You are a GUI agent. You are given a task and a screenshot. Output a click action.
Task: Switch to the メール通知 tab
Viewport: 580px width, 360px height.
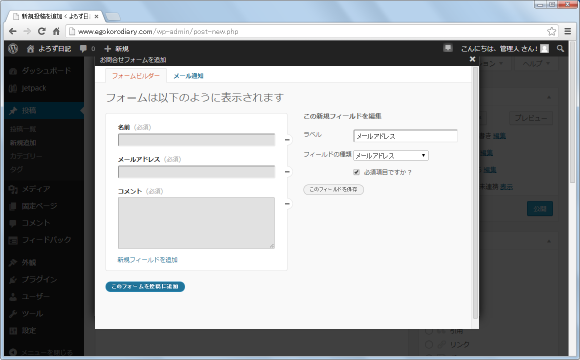(x=188, y=76)
